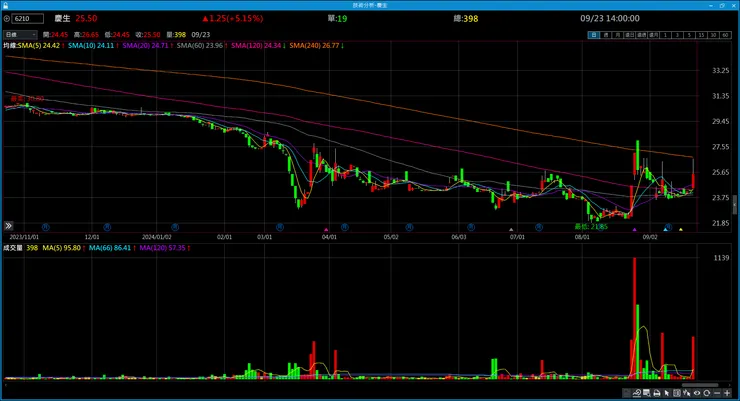740x401 pixels.
Task: Click the vertical price-axis scroll handle
Action: pyautogui.click(x=734, y=205)
